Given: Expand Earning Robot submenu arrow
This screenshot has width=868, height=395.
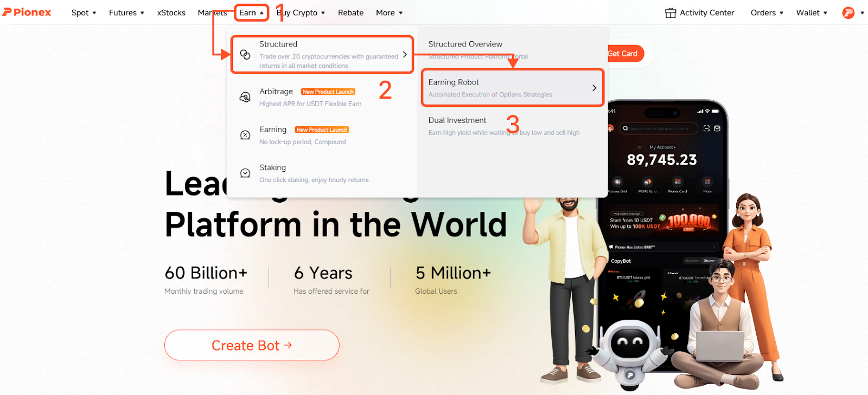Looking at the screenshot, I should [x=594, y=88].
